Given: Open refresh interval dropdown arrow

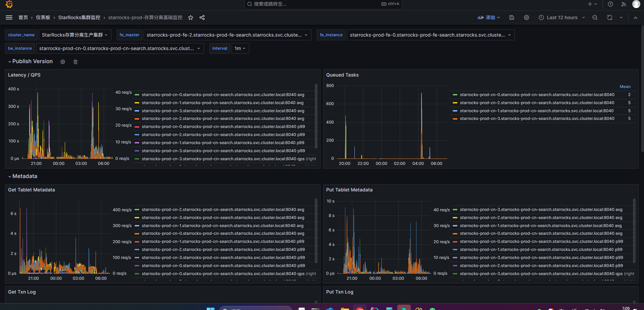Looking at the screenshot, I should (x=621, y=17).
